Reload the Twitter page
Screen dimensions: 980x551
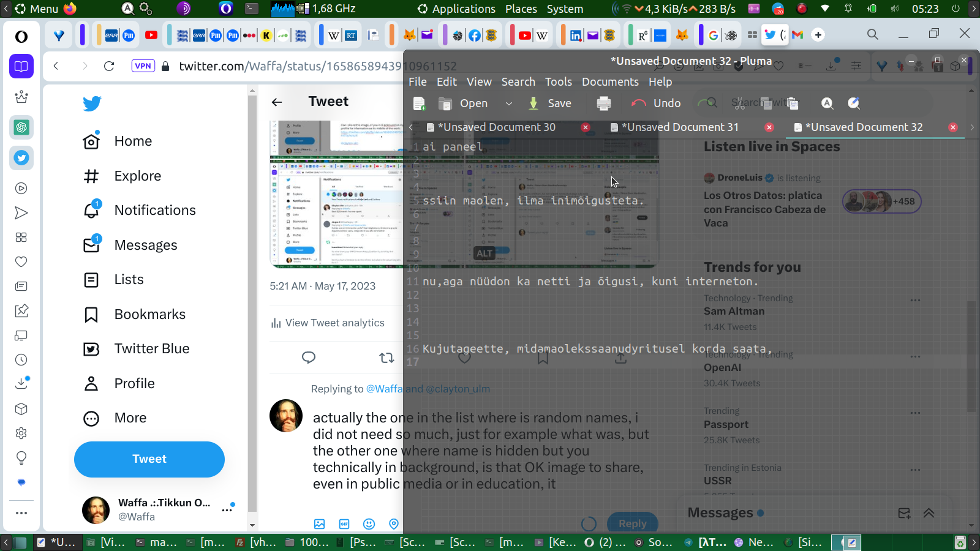(x=109, y=66)
